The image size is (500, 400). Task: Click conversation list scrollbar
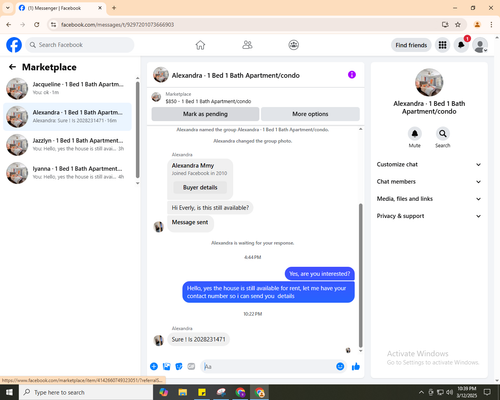point(137,130)
